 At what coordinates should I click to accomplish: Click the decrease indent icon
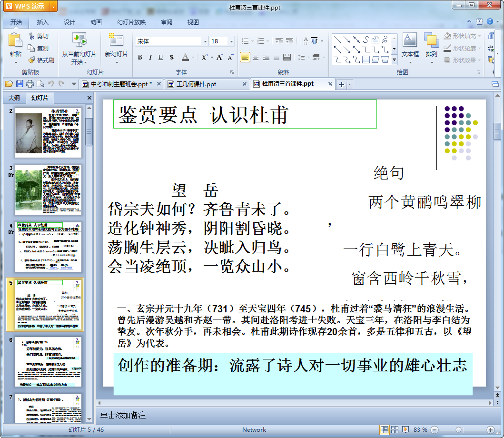coord(279,41)
